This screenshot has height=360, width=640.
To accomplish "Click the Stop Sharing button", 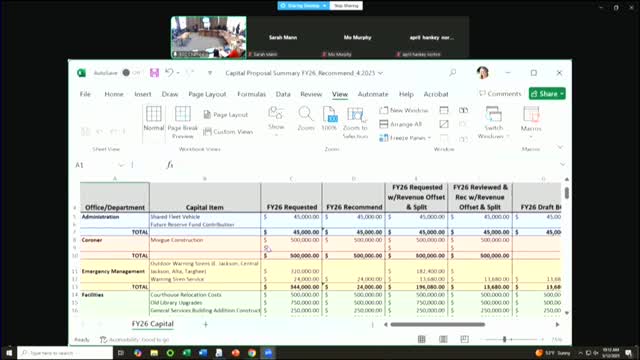I will pyautogui.click(x=346, y=6).
